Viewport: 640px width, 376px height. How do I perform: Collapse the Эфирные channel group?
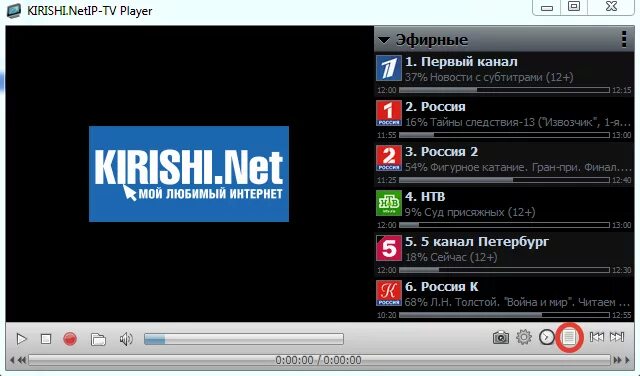[384, 40]
